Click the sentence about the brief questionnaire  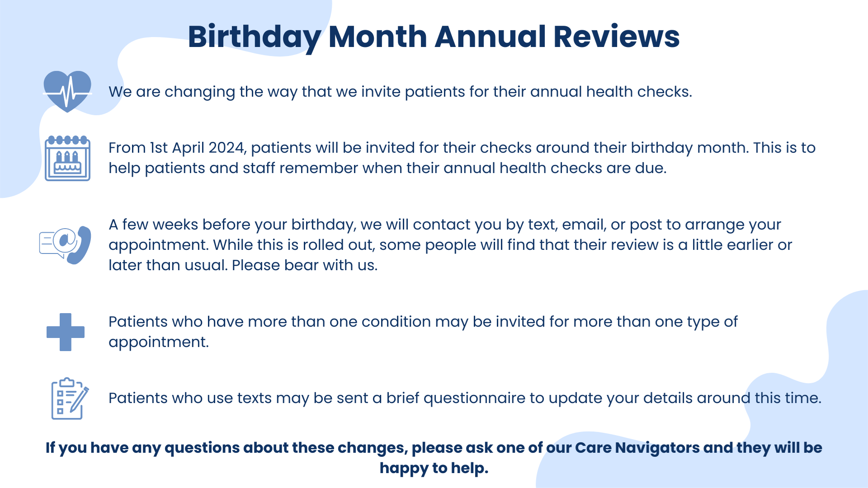point(465,398)
